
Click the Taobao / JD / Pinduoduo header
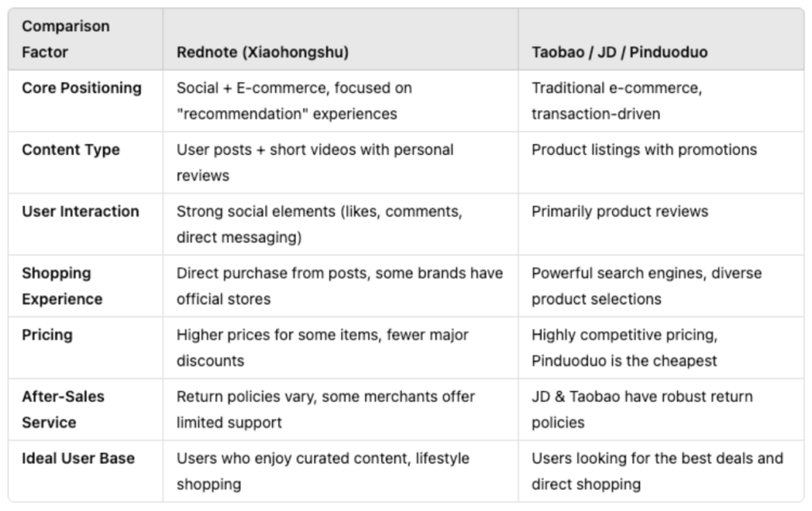[619, 52]
